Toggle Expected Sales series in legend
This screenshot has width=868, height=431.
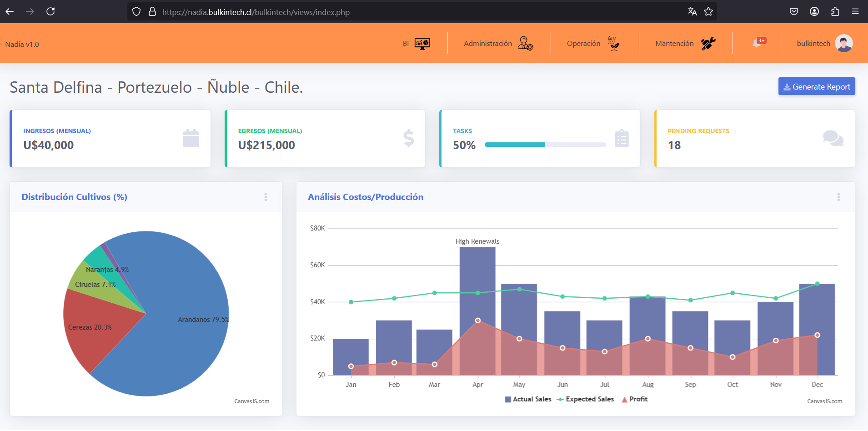point(585,399)
